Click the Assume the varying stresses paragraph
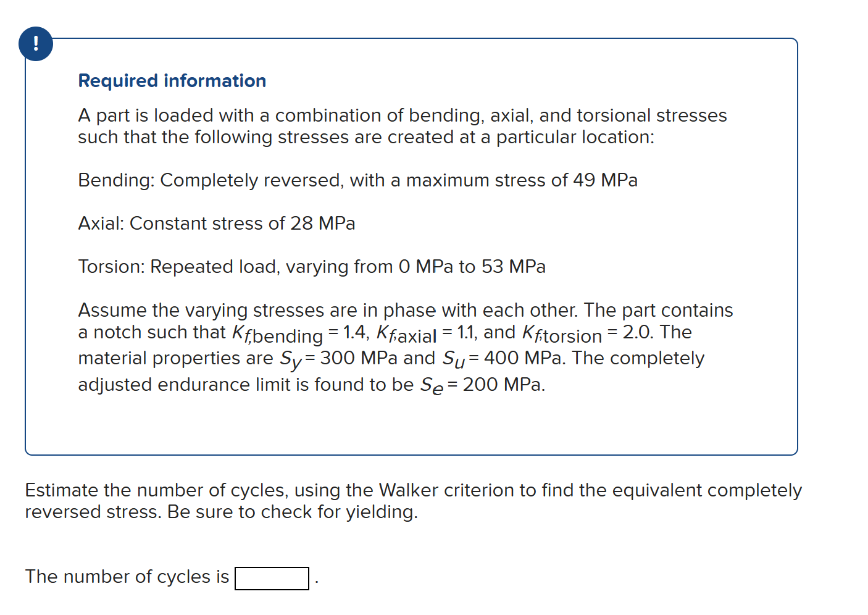Viewport: 868px width, 615px height. [x=405, y=310]
